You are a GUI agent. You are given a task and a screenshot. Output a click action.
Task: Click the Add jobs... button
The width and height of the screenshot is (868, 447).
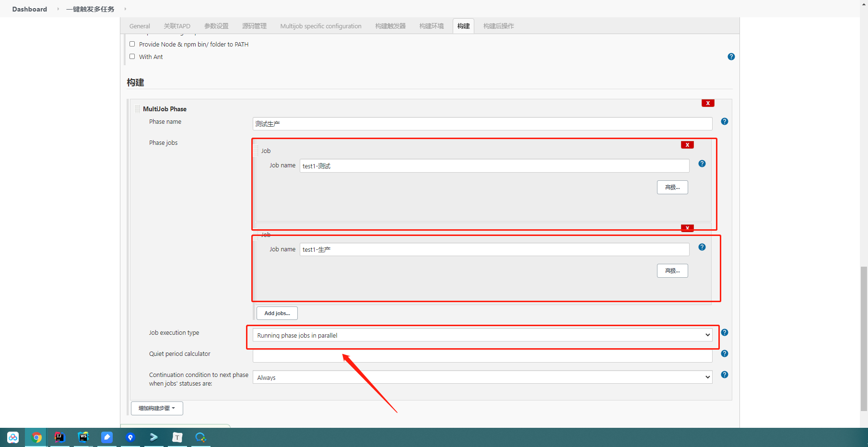click(x=277, y=313)
